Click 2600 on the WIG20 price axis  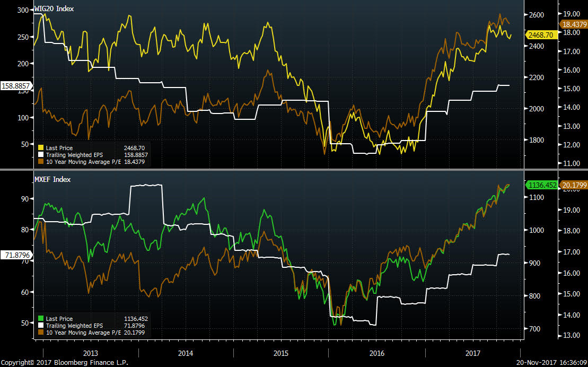[536, 15]
